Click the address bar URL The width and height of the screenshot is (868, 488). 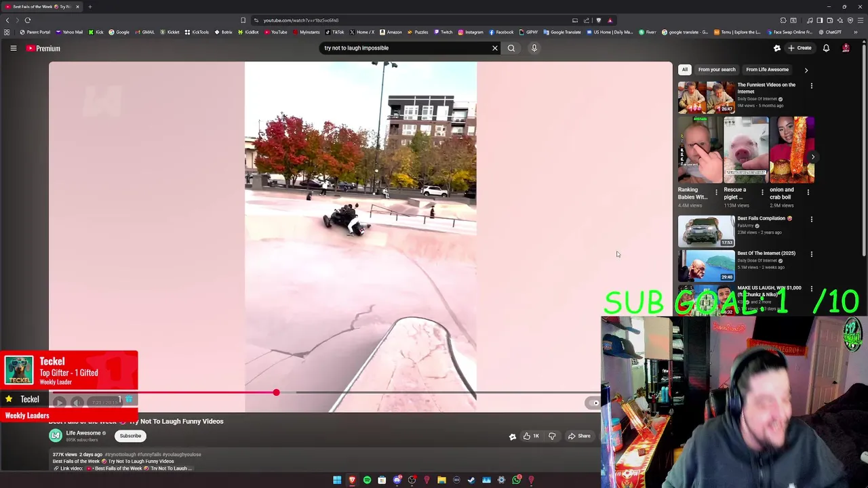tap(300, 20)
